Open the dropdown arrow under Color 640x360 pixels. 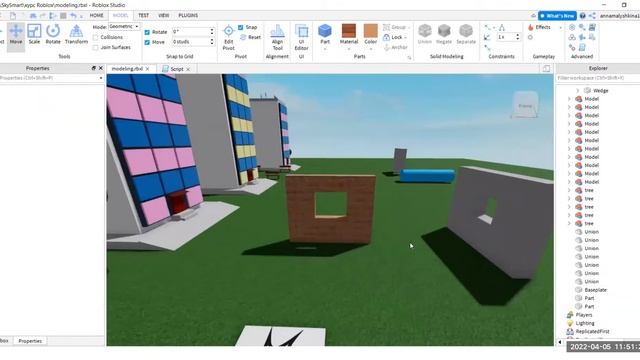coord(371,49)
